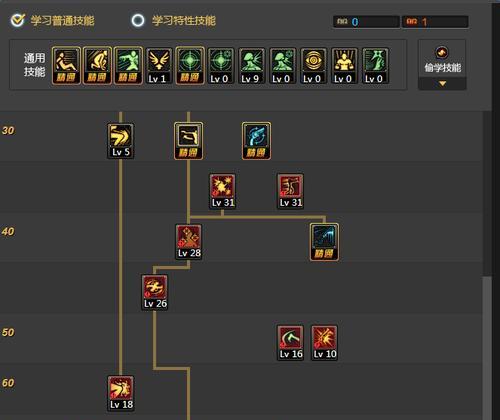
Task: Click the blue revolver mastered skill icon
Action: point(256,141)
